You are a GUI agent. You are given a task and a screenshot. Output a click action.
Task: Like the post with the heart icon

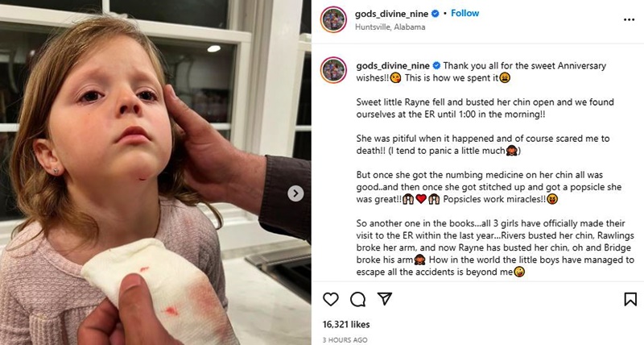(331, 299)
